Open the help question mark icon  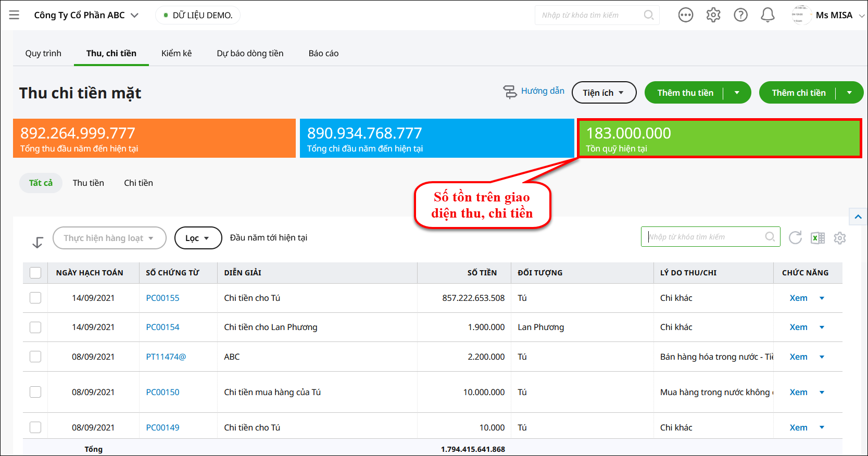740,15
